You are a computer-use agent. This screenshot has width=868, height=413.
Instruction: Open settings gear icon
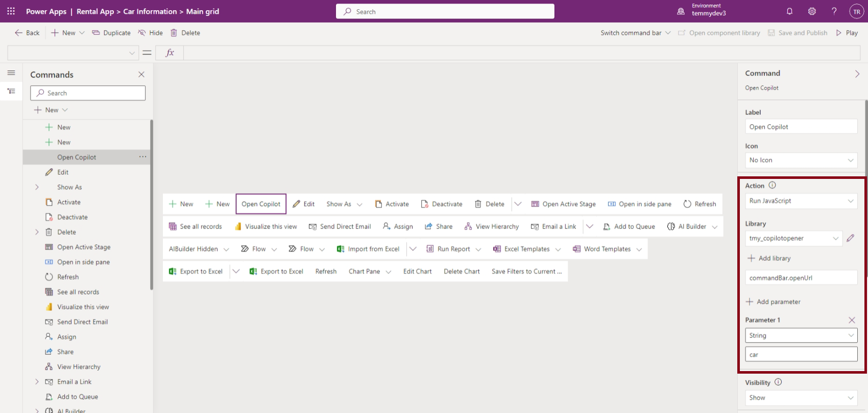point(812,11)
